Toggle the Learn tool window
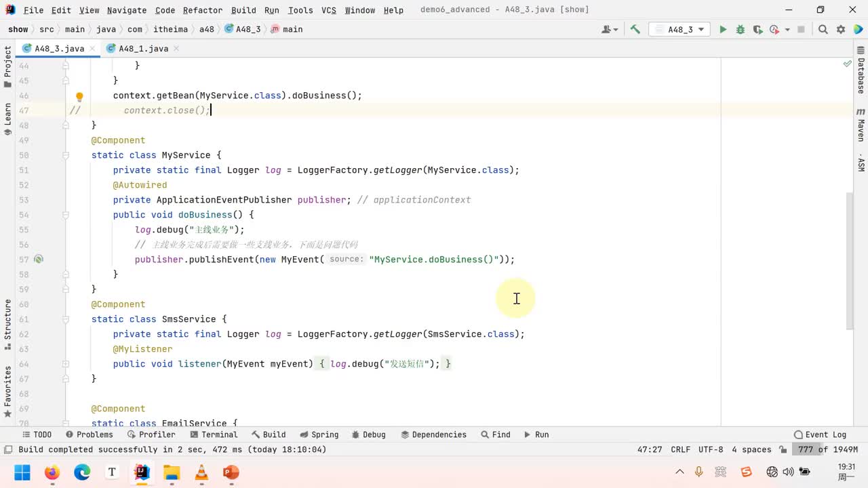The height and width of the screenshot is (488, 868). click(x=7, y=119)
